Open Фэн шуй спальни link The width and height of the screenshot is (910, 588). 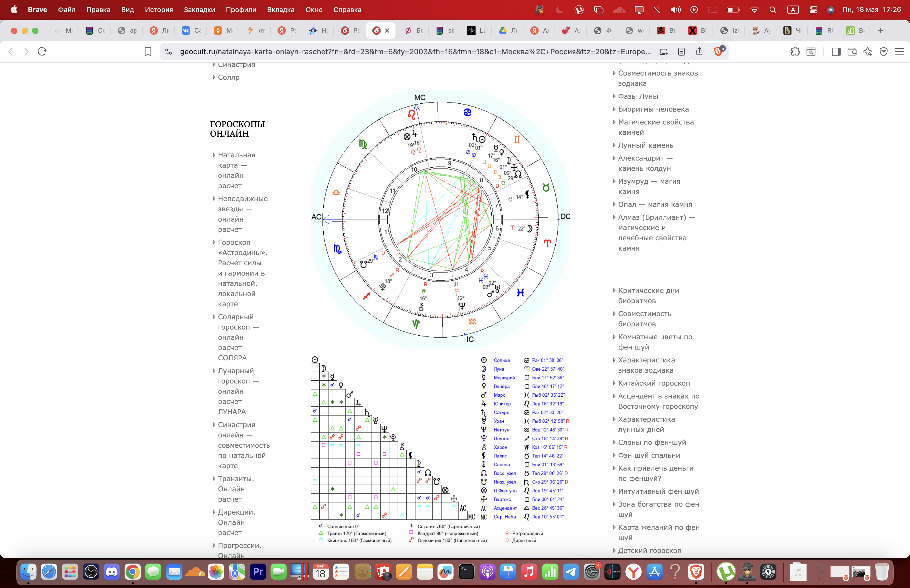[x=649, y=455]
